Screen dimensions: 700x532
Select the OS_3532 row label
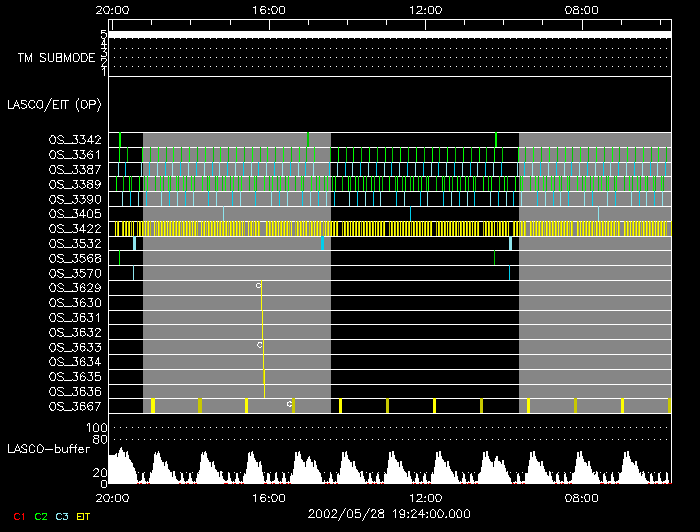(75, 244)
